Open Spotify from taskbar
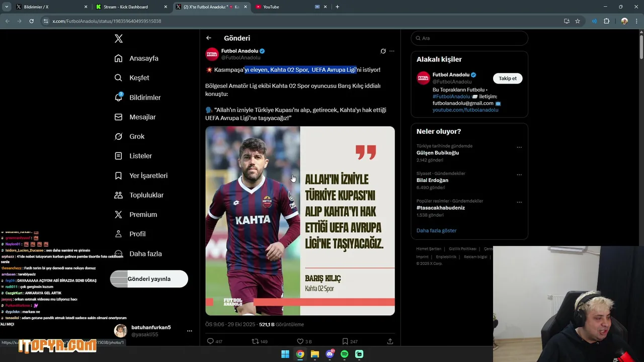The height and width of the screenshot is (362, 644). point(345,354)
